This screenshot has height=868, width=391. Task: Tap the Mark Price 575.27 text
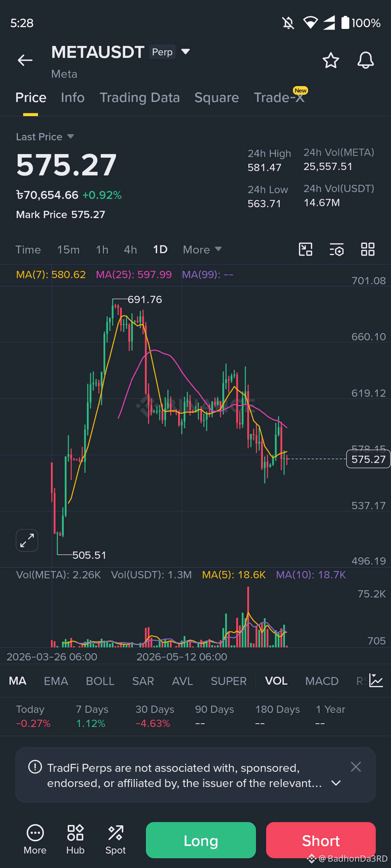(60, 214)
